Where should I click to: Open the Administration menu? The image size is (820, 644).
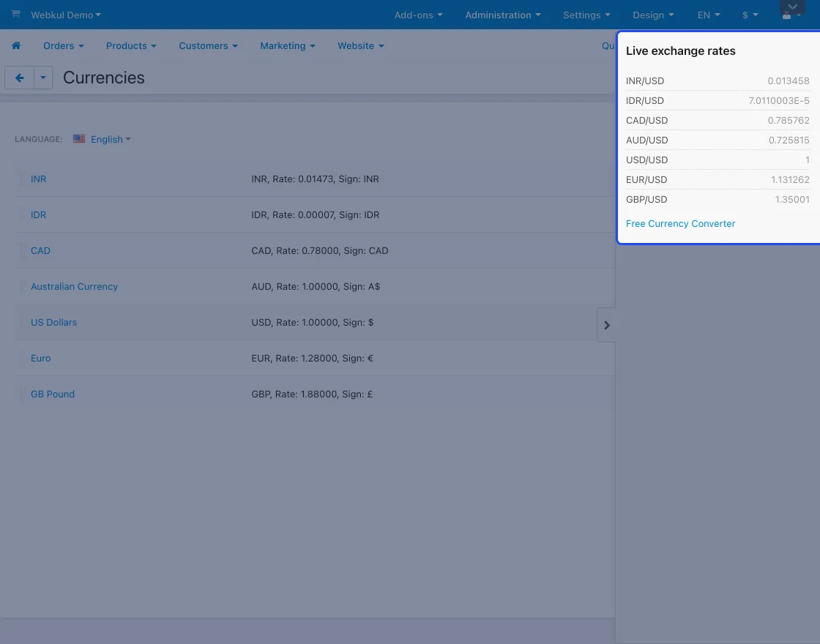503,15
